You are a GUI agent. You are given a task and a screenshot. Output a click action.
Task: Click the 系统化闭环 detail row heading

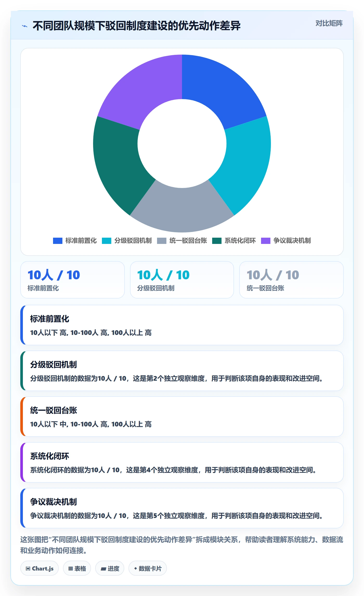[50, 456]
